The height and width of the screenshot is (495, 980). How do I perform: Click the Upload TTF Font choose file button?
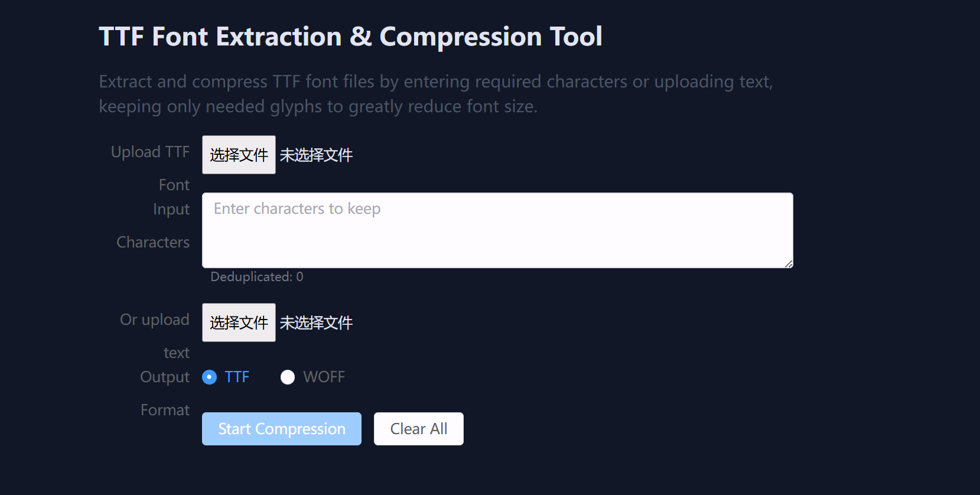point(239,155)
